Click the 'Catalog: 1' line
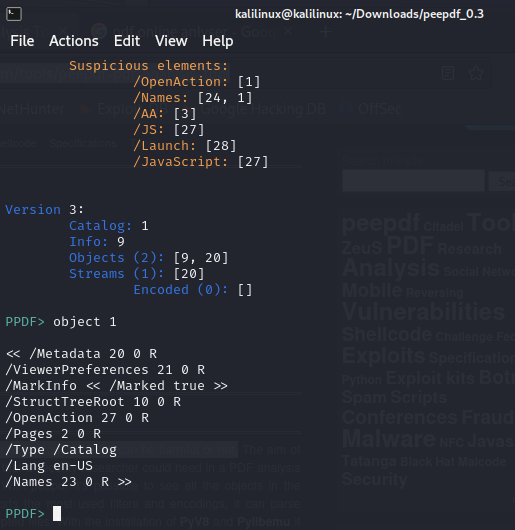Viewport: 515px width, 530px height. pyautogui.click(x=109, y=226)
